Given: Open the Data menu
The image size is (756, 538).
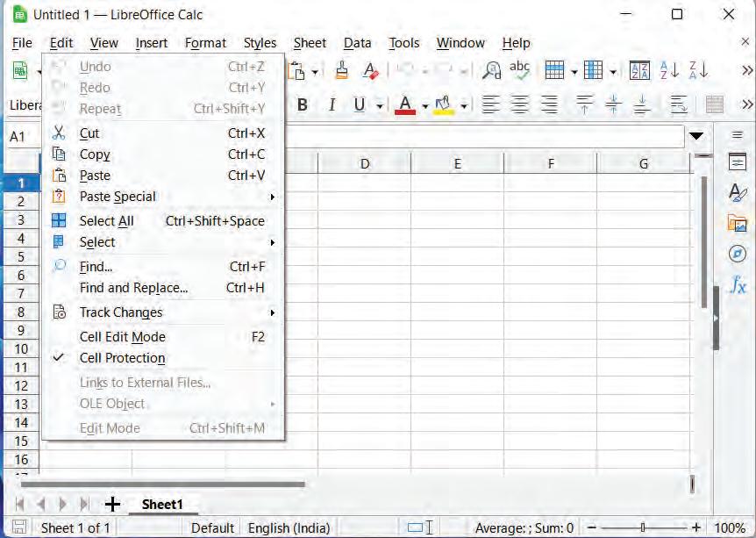Looking at the screenshot, I should pyautogui.click(x=357, y=43).
